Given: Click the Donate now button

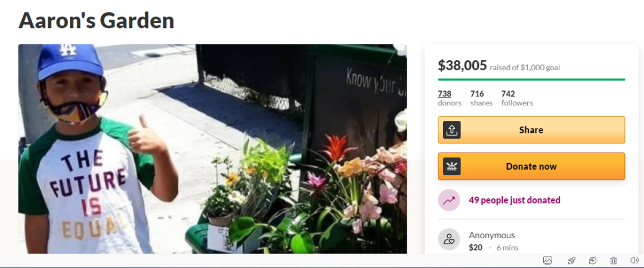Looking at the screenshot, I should (531, 166).
